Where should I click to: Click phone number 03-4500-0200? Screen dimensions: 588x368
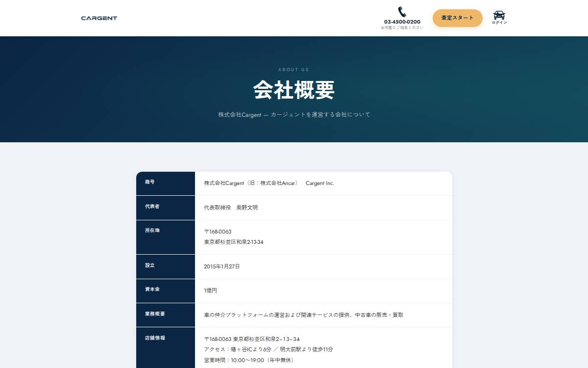pyautogui.click(x=402, y=22)
